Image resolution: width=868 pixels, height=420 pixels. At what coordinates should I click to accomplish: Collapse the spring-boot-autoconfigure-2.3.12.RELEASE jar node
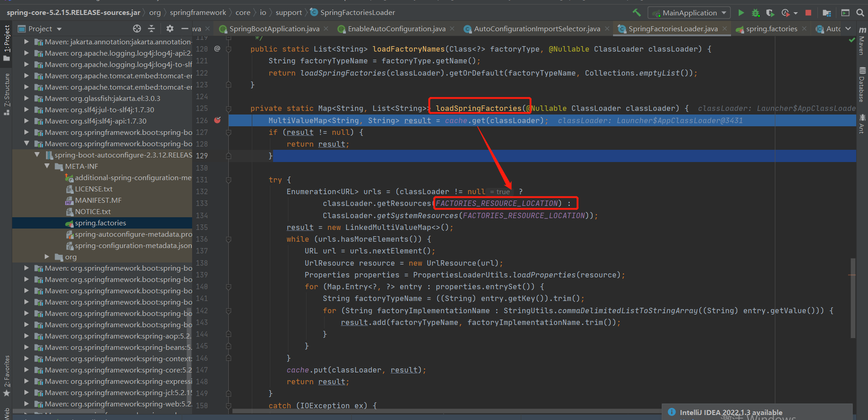click(x=38, y=155)
